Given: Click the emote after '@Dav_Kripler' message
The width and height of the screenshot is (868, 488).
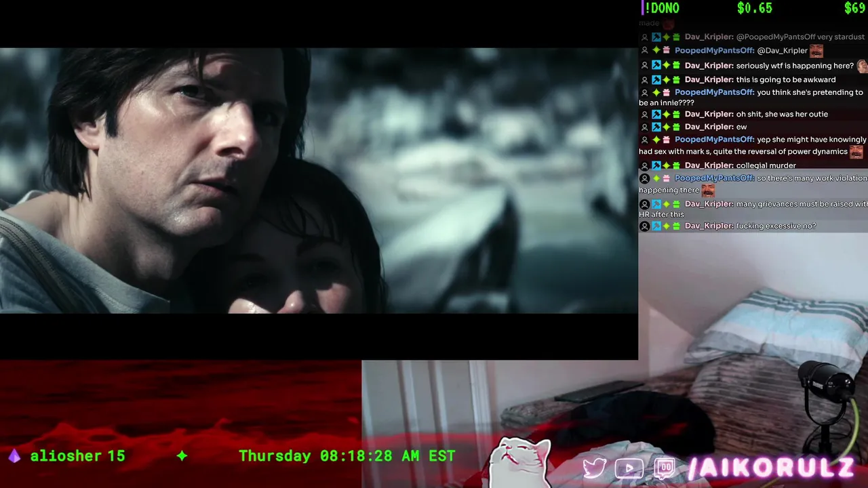Looking at the screenshot, I should [x=816, y=51].
